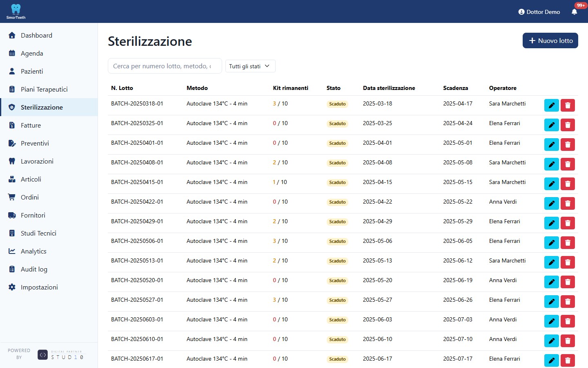This screenshot has width=588, height=368.
Task: Edit batch BATCH-20250603-01
Action: click(551, 321)
